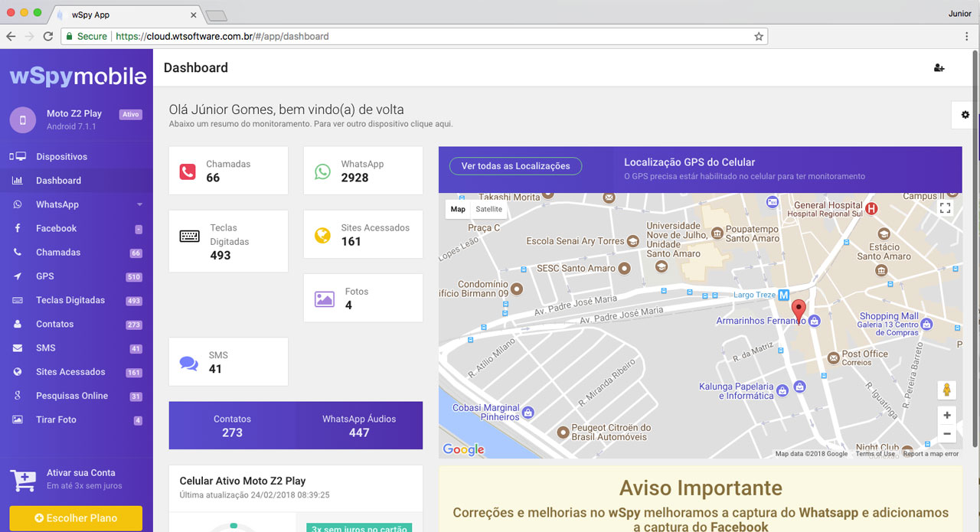Open Teclas Digitadas in the sidebar
The width and height of the screenshot is (980, 532).
point(77,300)
